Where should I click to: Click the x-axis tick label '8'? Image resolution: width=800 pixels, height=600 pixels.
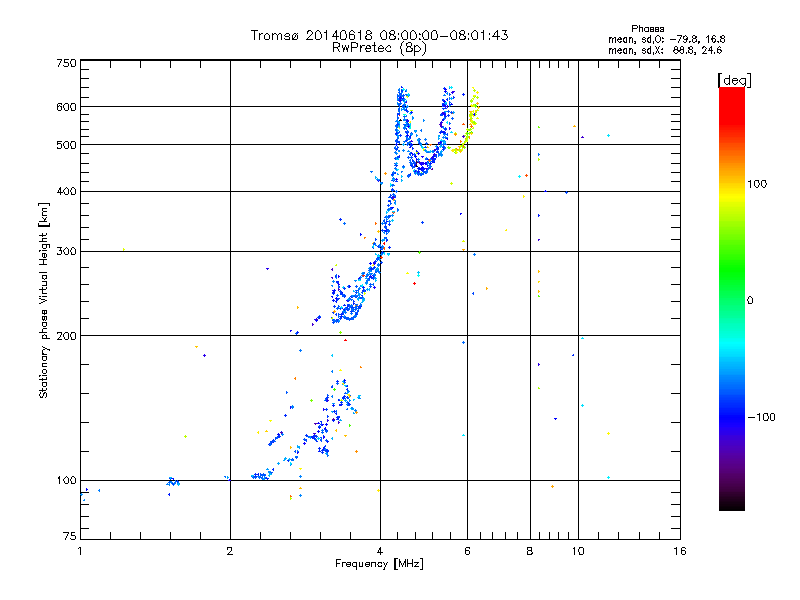pos(530,551)
